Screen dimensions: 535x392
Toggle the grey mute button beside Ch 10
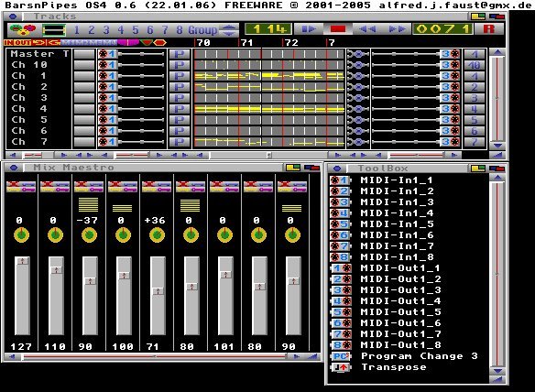coord(84,65)
